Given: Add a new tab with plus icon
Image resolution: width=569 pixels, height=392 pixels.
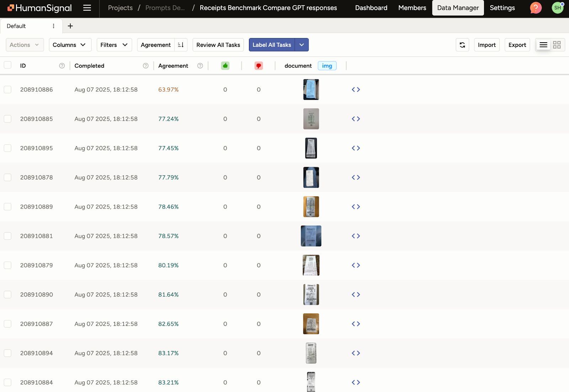Looking at the screenshot, I should click(x=70, y=26).
